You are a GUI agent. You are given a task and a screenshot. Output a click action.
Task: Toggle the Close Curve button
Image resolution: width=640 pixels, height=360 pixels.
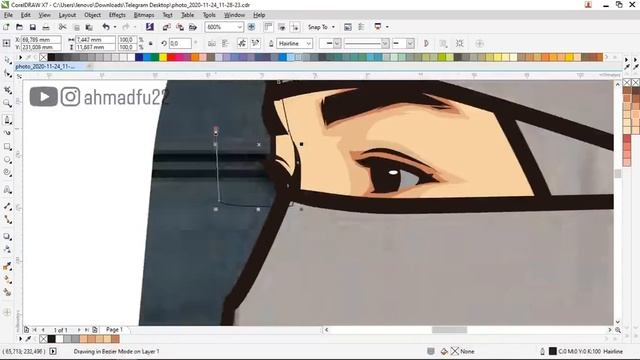click(x=427, y=43)
